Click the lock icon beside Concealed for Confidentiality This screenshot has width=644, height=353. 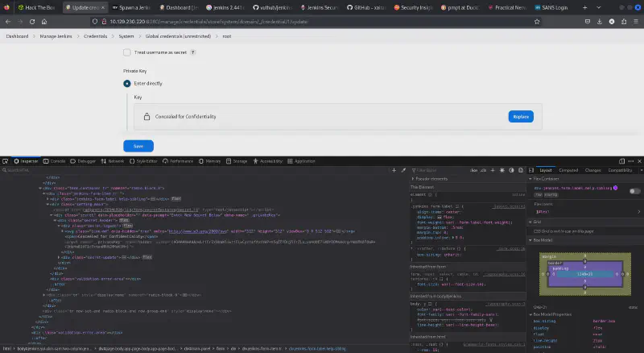pos(147,117)
